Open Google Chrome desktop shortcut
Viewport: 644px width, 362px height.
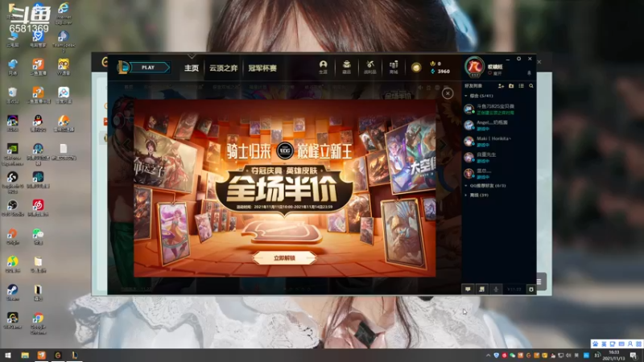coord(38,323)
